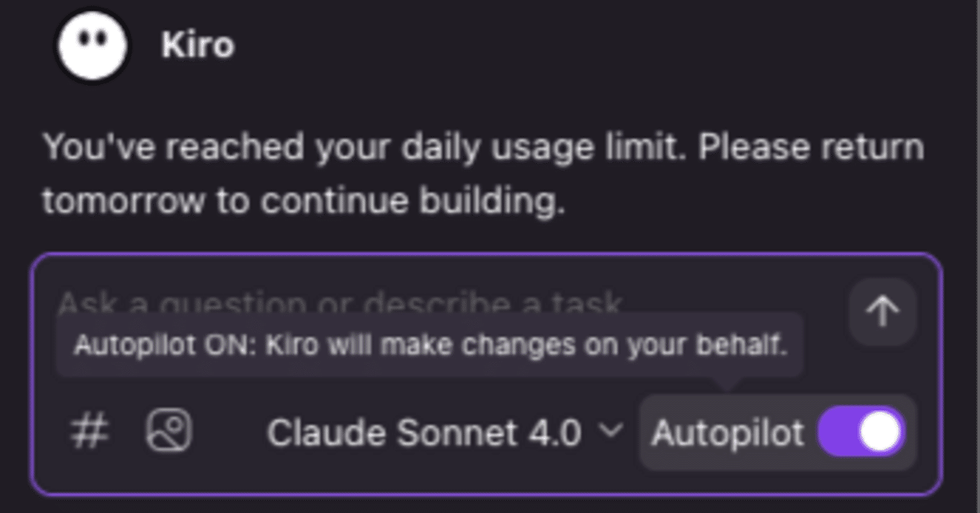Image resolution: width=980 pixels, height=513 pixels.
Task: Click the white knob of Autopilot switch
Action: click(880, 433)
